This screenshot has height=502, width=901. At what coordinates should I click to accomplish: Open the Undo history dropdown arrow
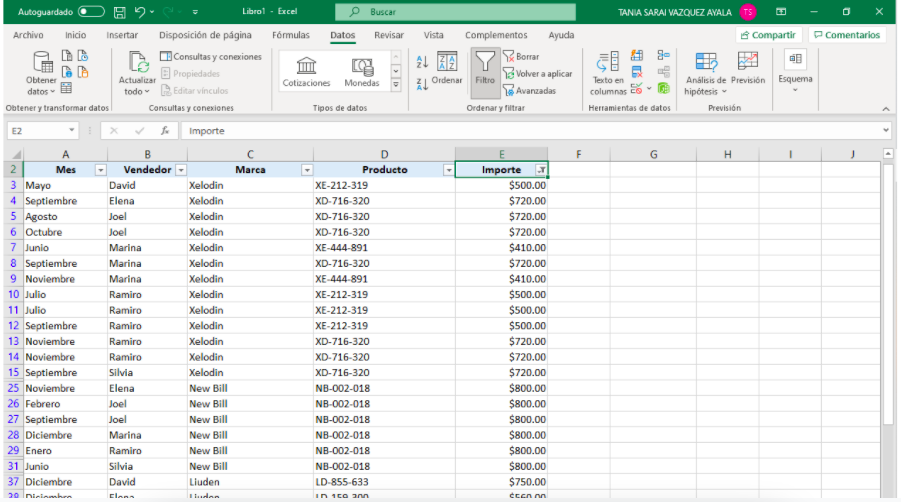152,11
